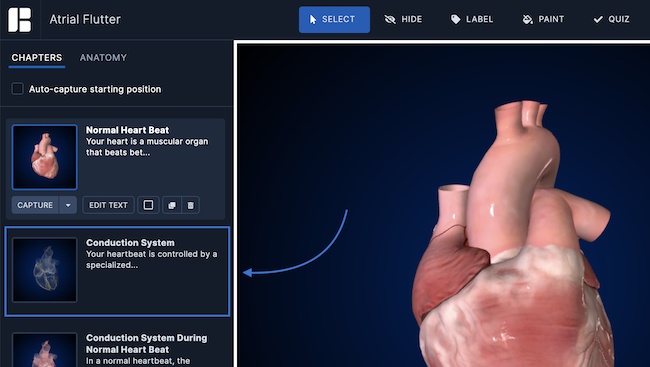Choose the Hide tool with eye icon
The height and width of the screenshot is (367, 650).
point(403,19)
